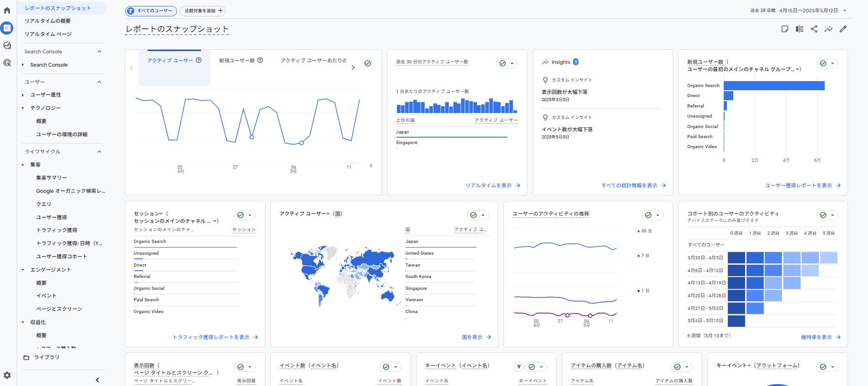Click the ライブラリ folder icon
This screenshot has height=386, width=868.
point(26,357)
